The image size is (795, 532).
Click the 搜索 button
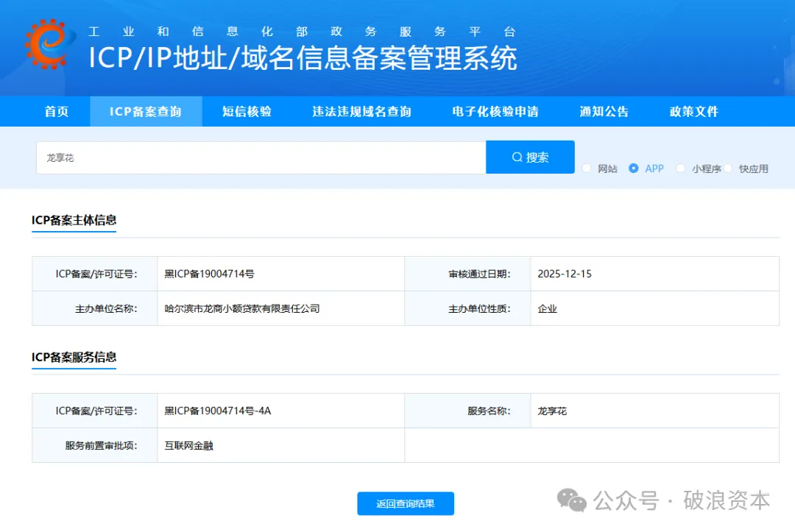click(530, 157)
